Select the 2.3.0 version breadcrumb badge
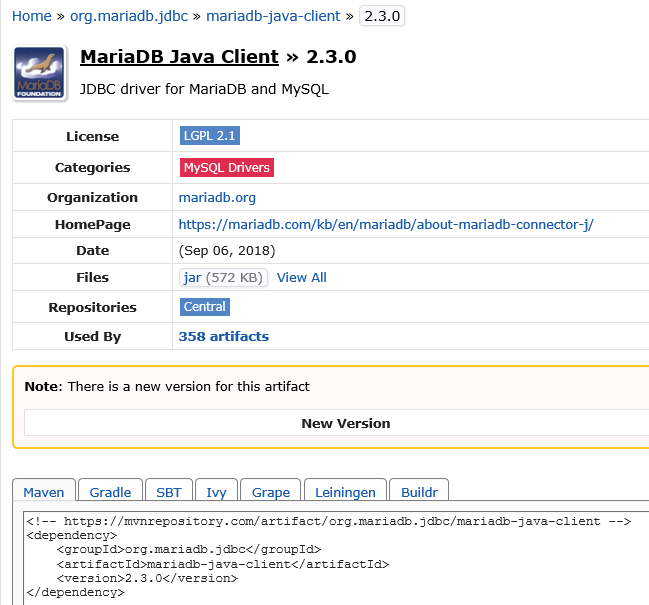Image resolution: width=649 pixels, height=605 pixels. click(x=382, y=16)
